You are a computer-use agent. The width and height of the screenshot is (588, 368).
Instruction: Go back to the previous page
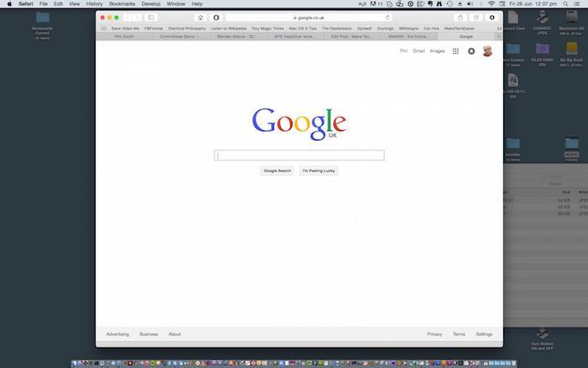tap(128, 18)
